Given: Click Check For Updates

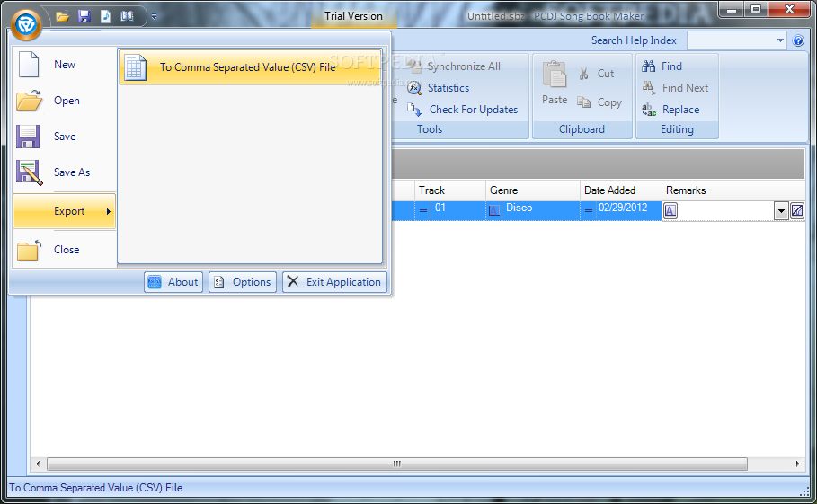Looking at the screenshot, I should tap(463, 110).
